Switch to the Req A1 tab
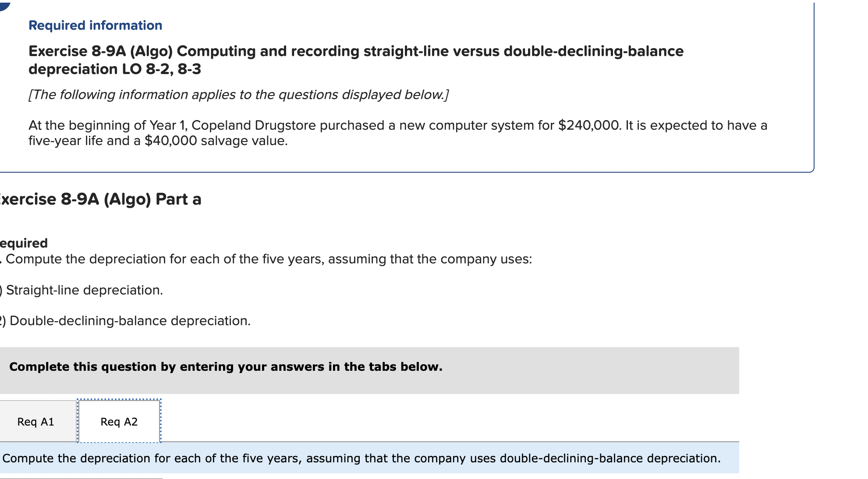The image size is (868, 479). 36,421
